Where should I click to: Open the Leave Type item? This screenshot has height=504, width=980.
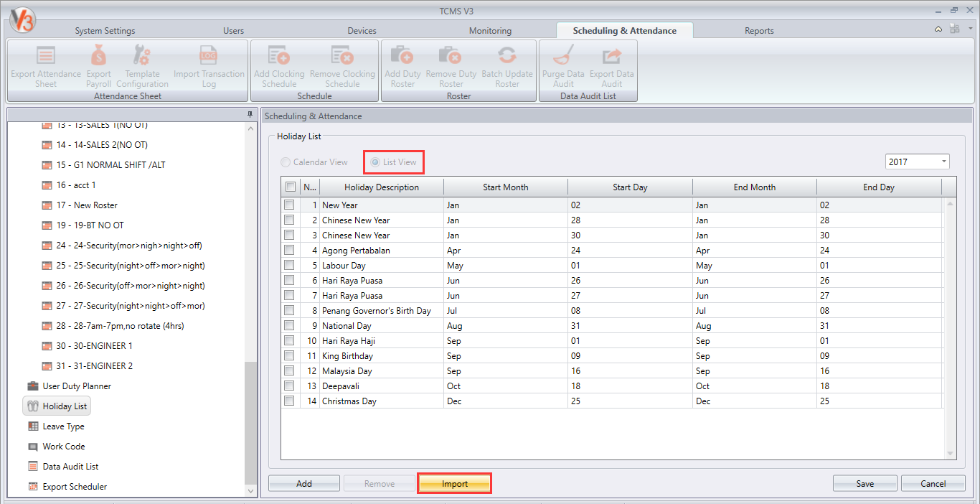(56, 426)
